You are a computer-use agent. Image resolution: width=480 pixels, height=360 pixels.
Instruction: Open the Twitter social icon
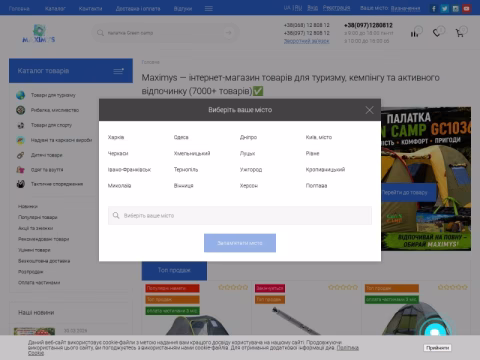tap(444, 9)
